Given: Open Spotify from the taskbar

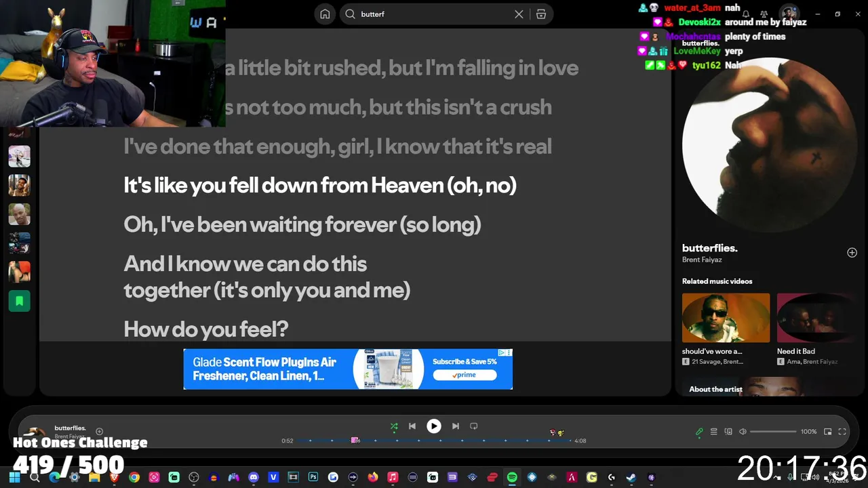Looking at the screenshot, I should coord(512,477).
